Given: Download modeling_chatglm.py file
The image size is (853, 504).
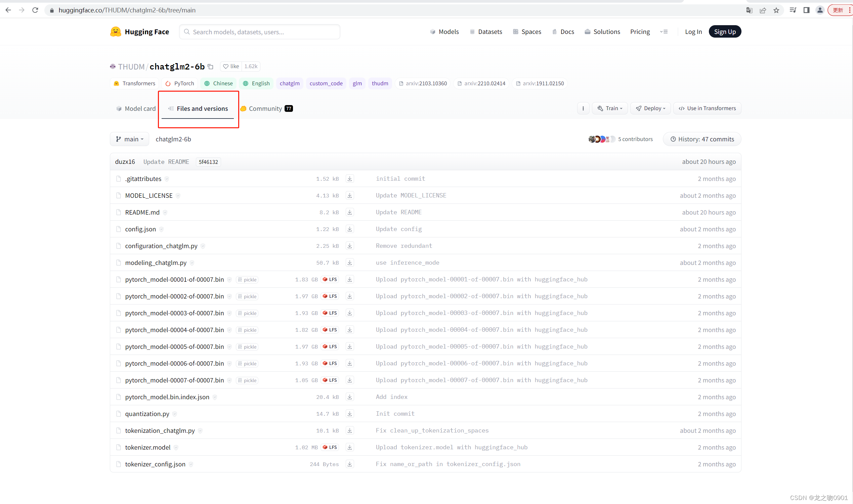Looking at the screenshot, I should (349, 263).
